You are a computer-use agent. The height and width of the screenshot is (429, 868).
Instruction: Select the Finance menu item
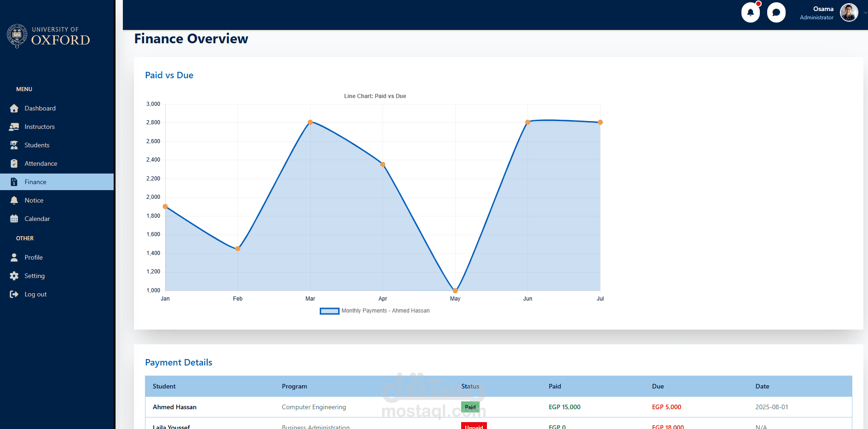[x=57, y=182]
